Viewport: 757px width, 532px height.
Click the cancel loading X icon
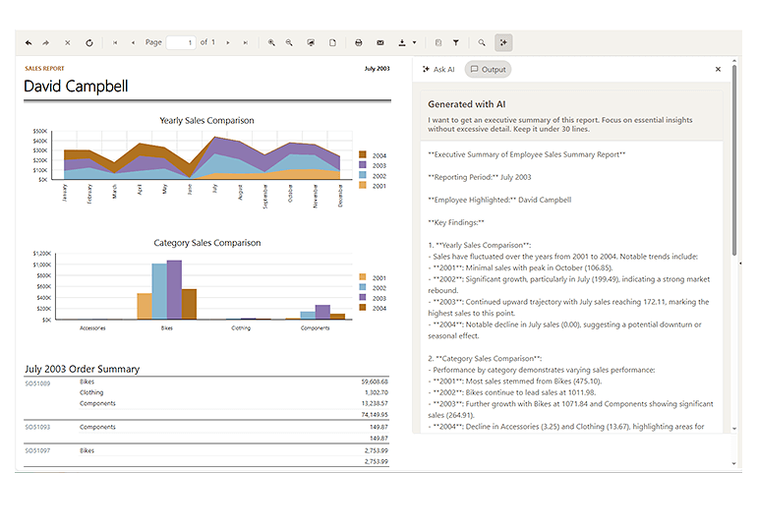coord(68,43)
